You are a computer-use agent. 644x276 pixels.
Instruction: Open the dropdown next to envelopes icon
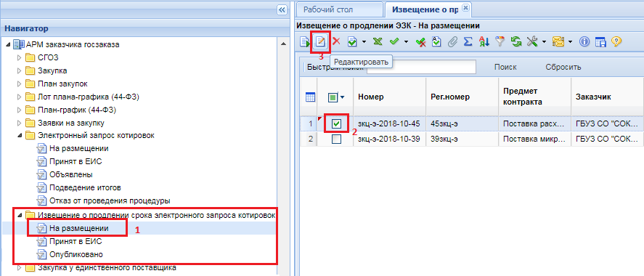571,42
